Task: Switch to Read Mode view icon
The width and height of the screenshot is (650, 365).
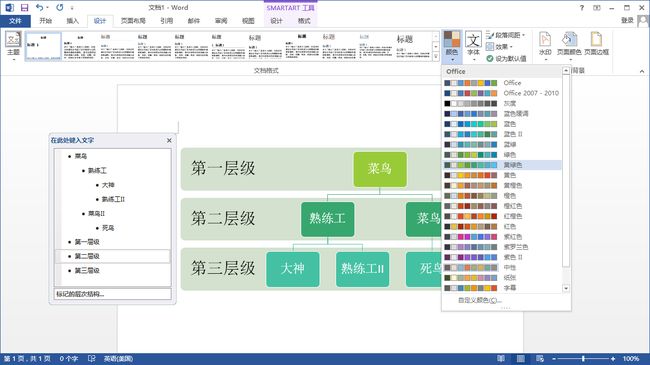Action: pos(501,358)
